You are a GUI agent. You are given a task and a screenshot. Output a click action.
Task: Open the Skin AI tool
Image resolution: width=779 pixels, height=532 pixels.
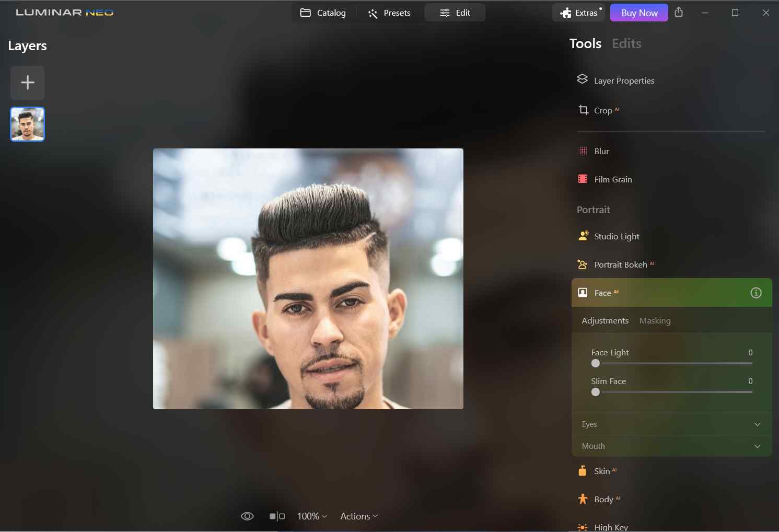(x=603, y=471)
